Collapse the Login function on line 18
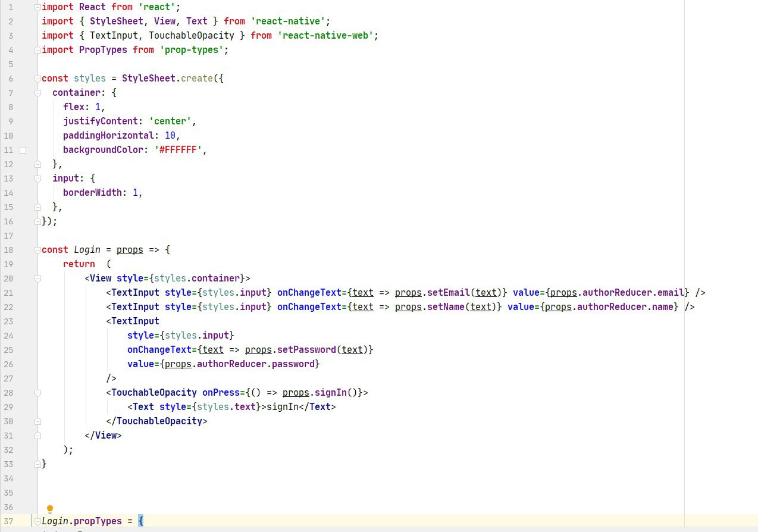 37,250
